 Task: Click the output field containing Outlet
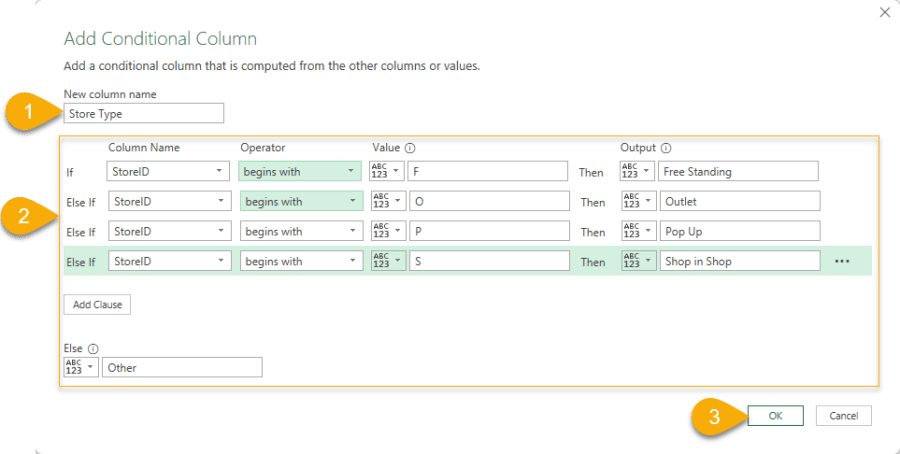click(x=739, y=201)
